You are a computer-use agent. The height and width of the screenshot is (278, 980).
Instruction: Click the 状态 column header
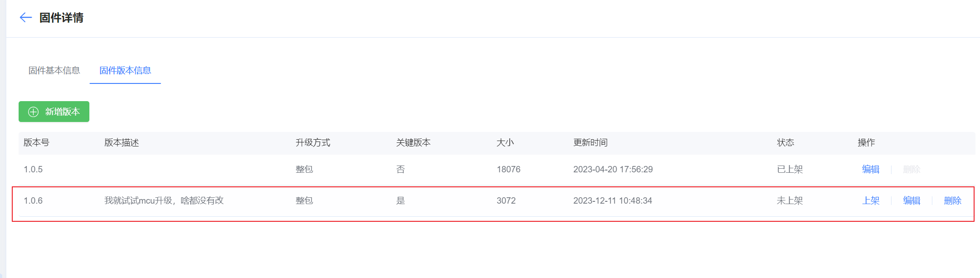click(x=785, y=142)
